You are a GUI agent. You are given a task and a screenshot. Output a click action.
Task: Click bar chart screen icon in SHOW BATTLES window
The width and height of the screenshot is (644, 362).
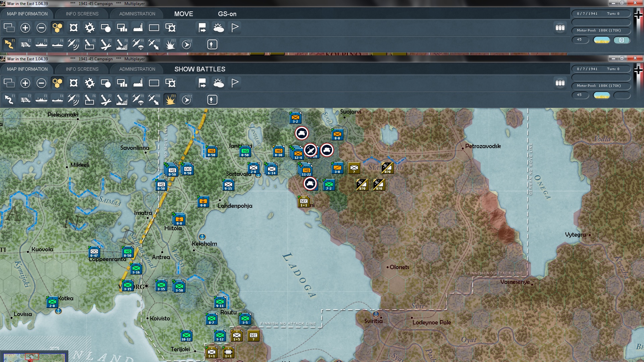coord(122,83)
